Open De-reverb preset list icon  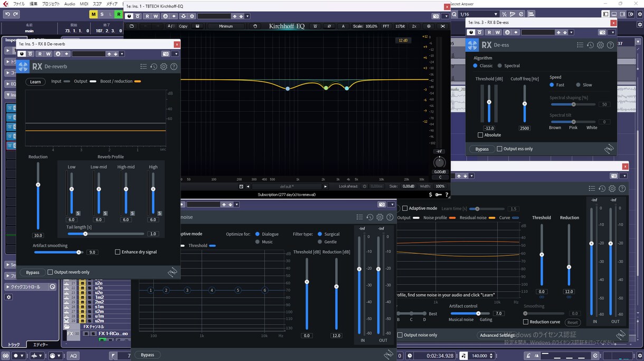tap(144, 67)
